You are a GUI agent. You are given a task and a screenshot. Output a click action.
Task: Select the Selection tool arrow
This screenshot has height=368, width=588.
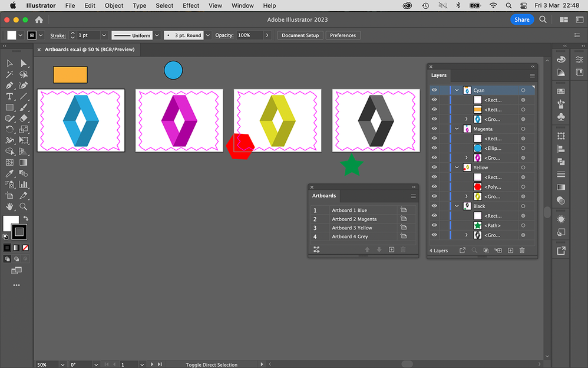pyautogui.click(x=9, y=64)
